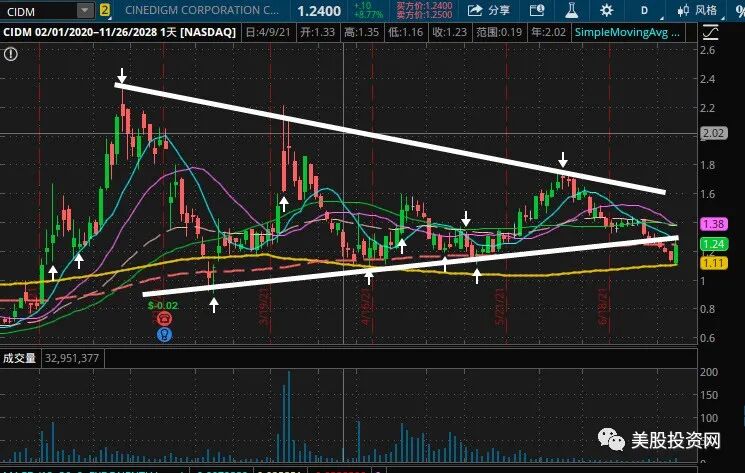Click the 低:1.16 low value
The height and width of the screenshot is (473, 745).
point(405,32)
